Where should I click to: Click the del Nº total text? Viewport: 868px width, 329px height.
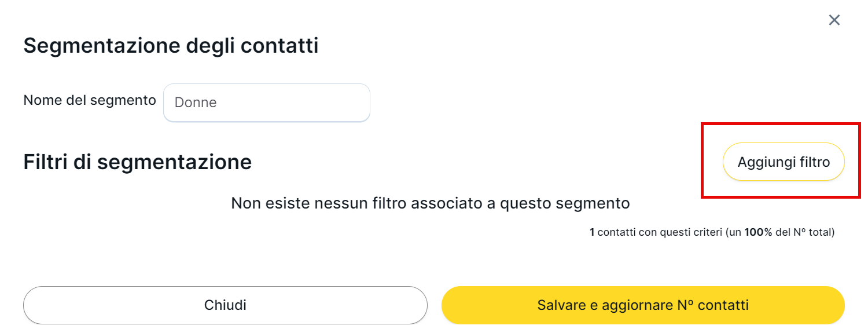(804, 232)
